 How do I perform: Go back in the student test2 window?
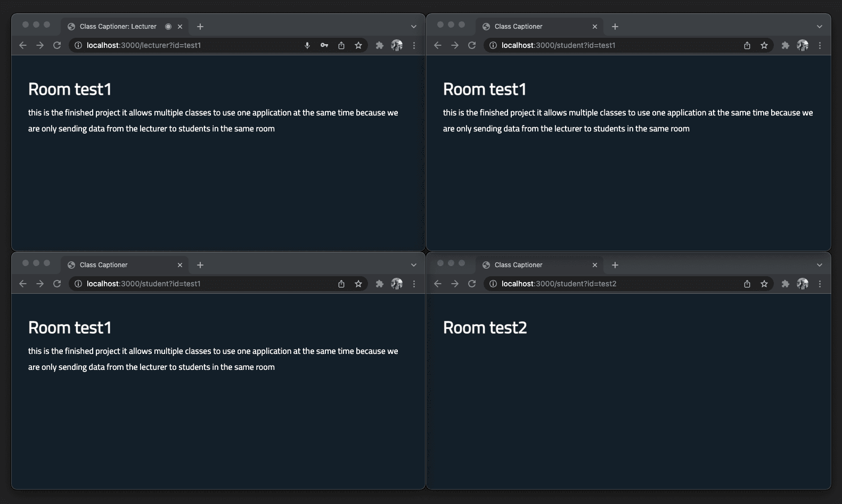point(438,284)
